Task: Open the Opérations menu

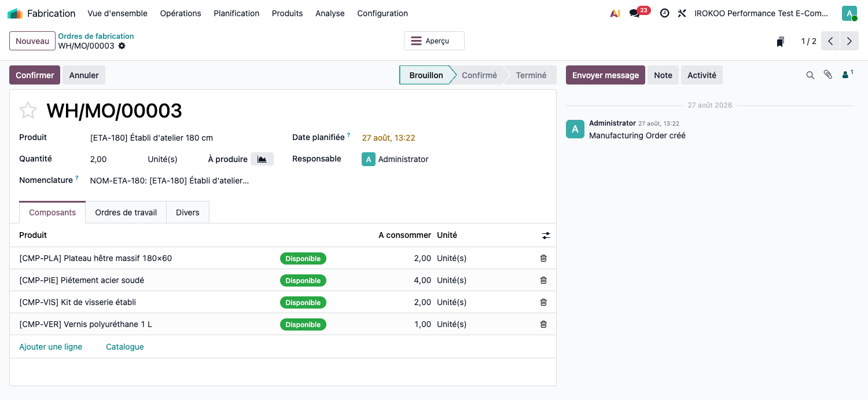Action: click(x=181, y=13)
